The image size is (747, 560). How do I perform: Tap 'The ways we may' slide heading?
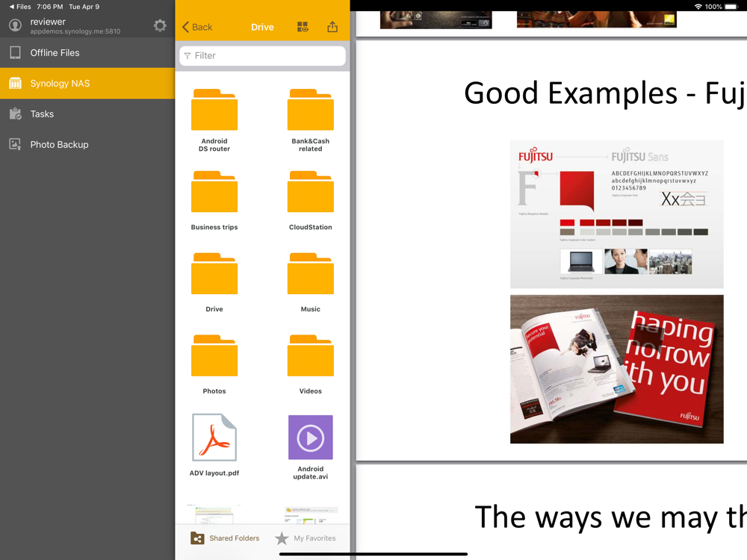(611, 517)
